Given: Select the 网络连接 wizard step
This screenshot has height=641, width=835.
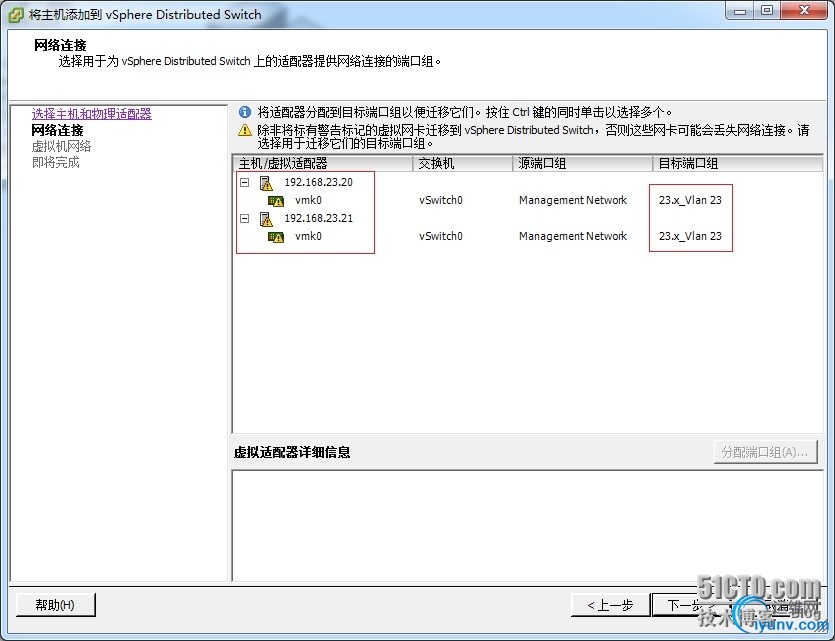Looking at the screenshot, I should pos(58,130).
